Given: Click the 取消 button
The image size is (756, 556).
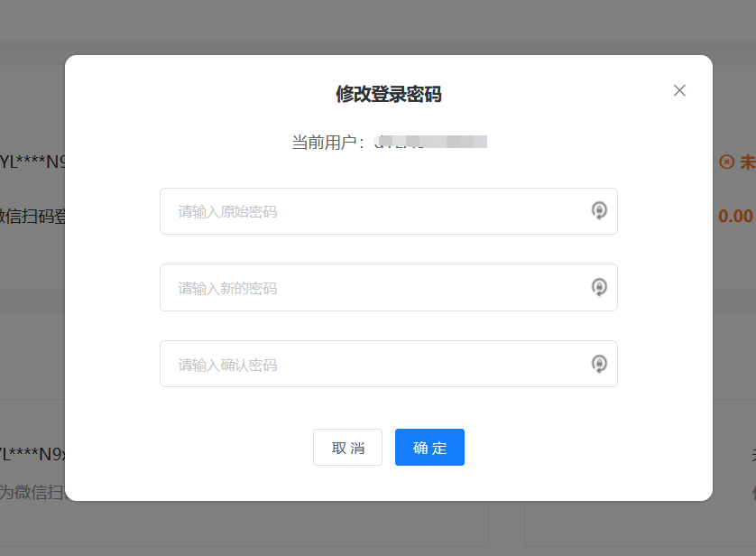Looking at the screenshot, I should [x=347, y=448].
